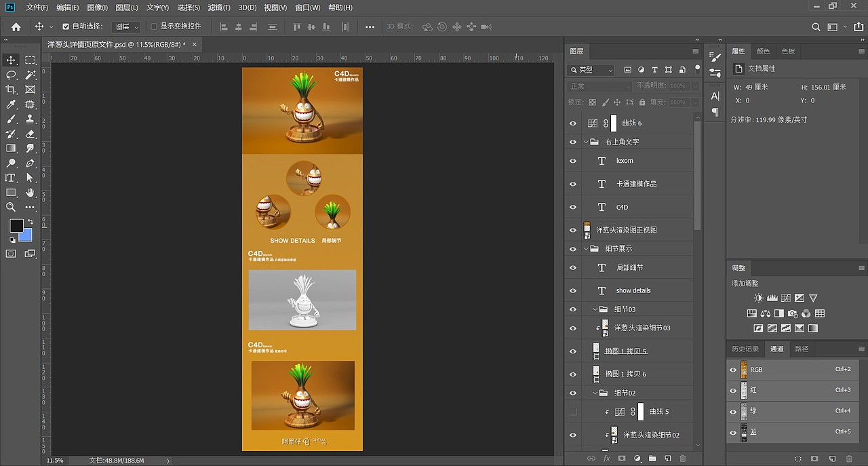Open the Layers panel flyout menu
This screenshot has height=466, width=868.
point(695,51)
